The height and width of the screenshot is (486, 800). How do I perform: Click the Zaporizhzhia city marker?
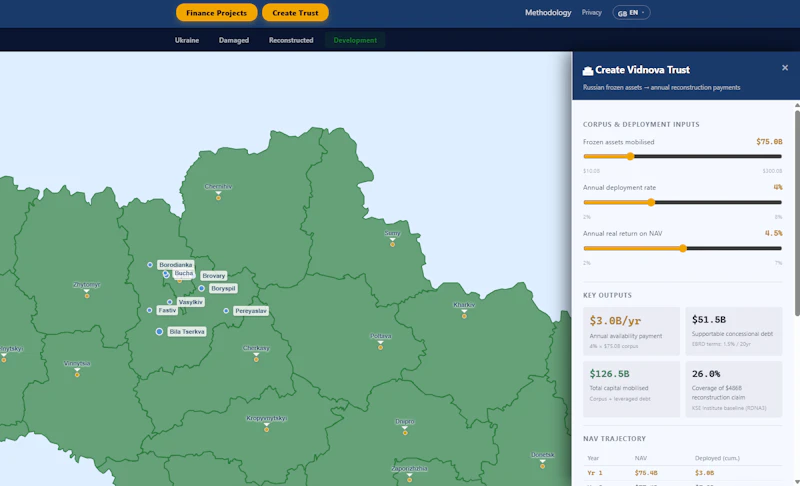pos(409,480)
